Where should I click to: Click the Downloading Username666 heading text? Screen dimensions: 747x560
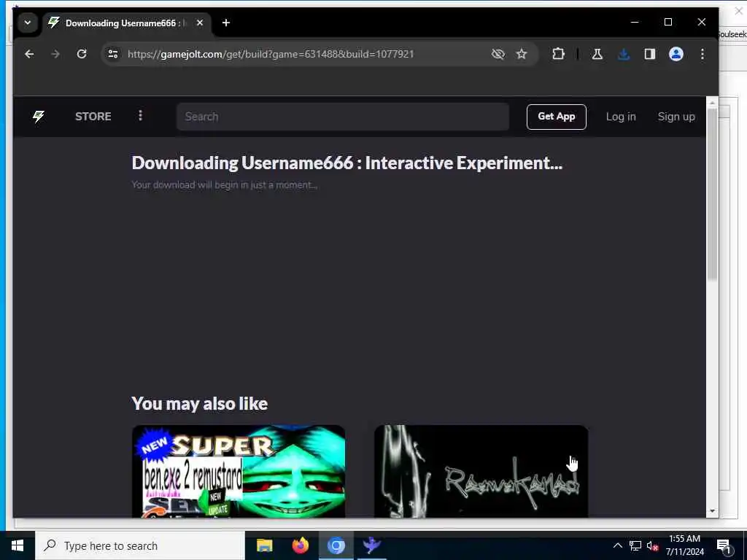click(347, 163)
